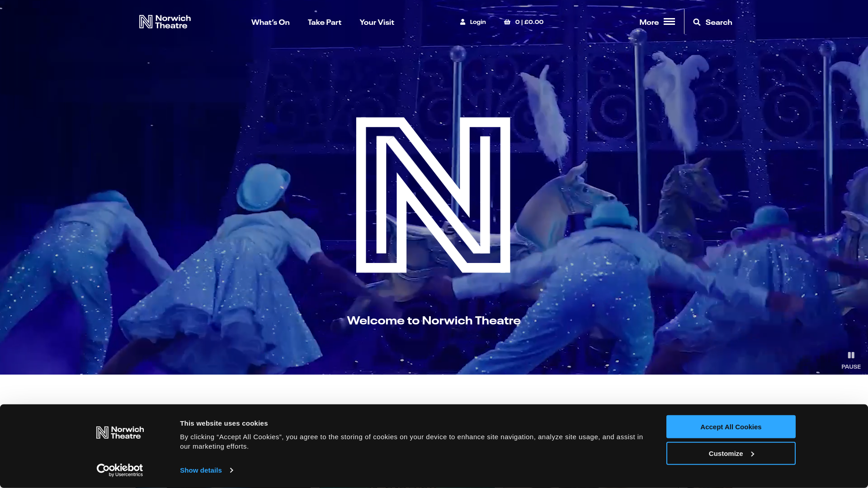Open the basket total 0 | £0.00

coord(529,22)
